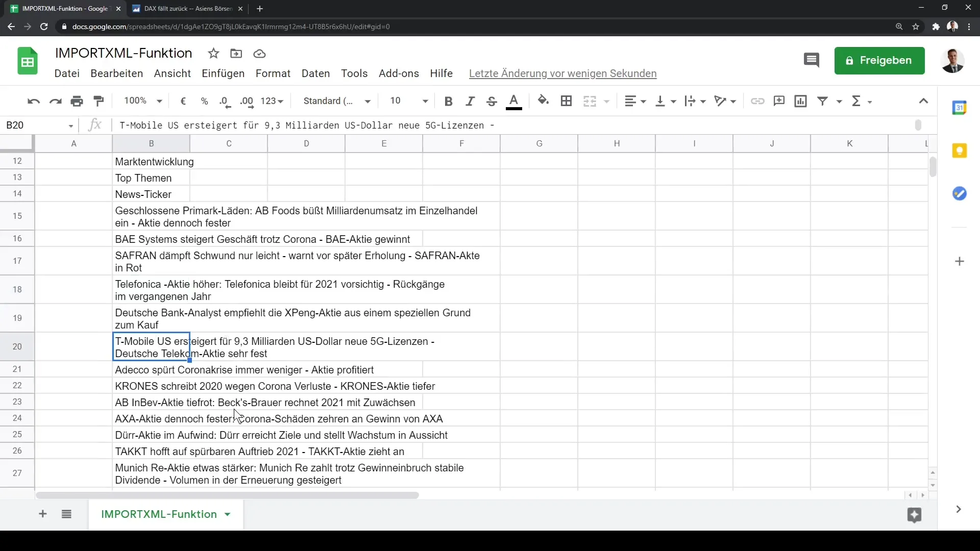The width and height of the screenshot is (980, 551).
Task: Click the paint format roller icon
Action: coord(99,101)
